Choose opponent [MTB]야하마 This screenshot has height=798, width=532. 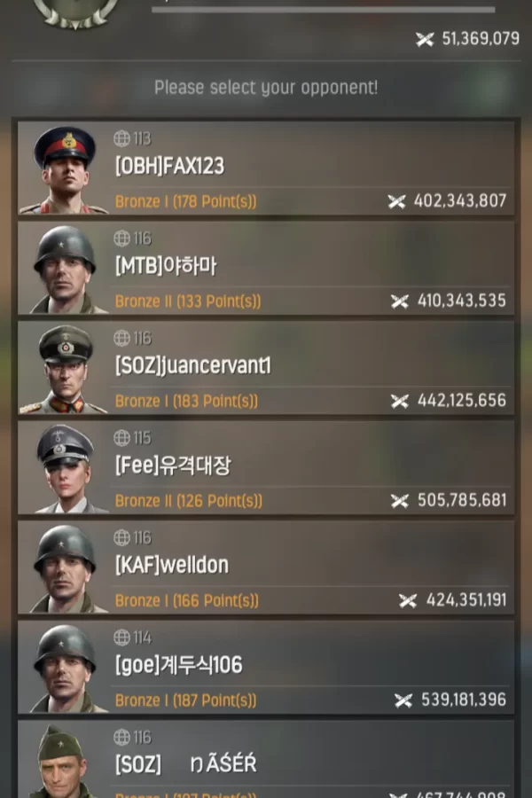click(266, 268)
